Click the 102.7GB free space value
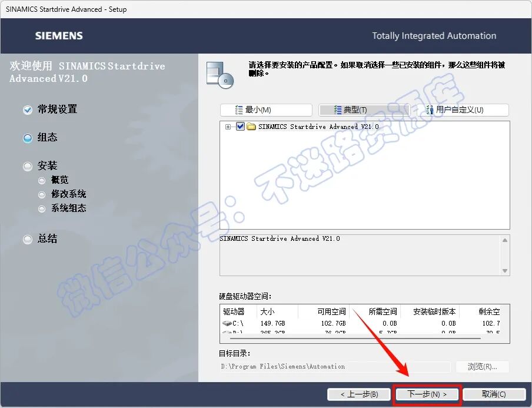Image resolution: width=532 pixels, height=408 pixels. click(x=334, y=323)
